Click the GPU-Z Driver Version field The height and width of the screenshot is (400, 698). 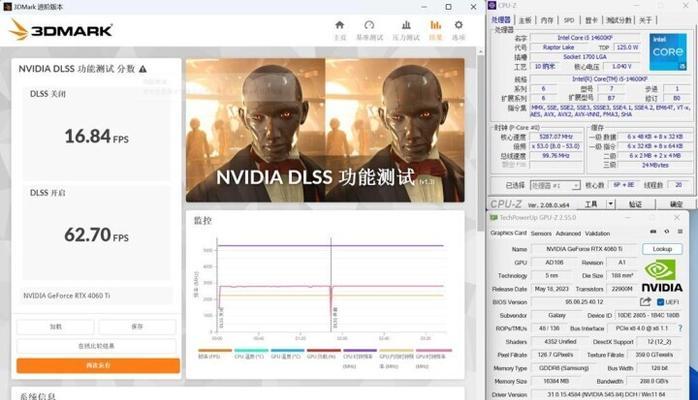pos(606,395)
